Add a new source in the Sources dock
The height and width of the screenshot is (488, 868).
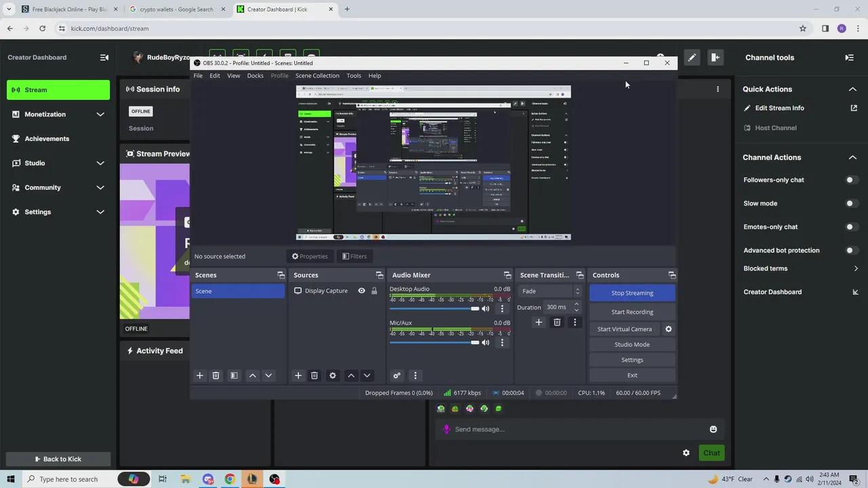click(298, 375)
